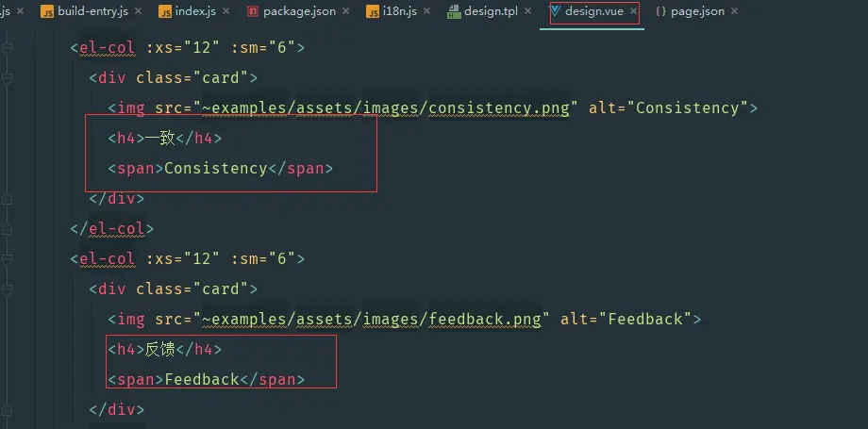868x429 pixels.
Task: Close the index.js tab
Action: pyautogui.click(x=226, y=11)
